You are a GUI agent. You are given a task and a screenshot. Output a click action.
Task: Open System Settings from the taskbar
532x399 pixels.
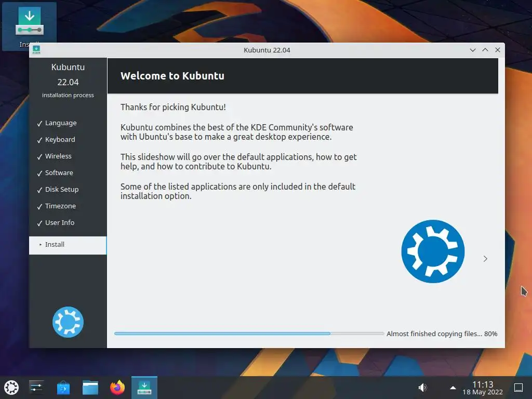point(36,388)
